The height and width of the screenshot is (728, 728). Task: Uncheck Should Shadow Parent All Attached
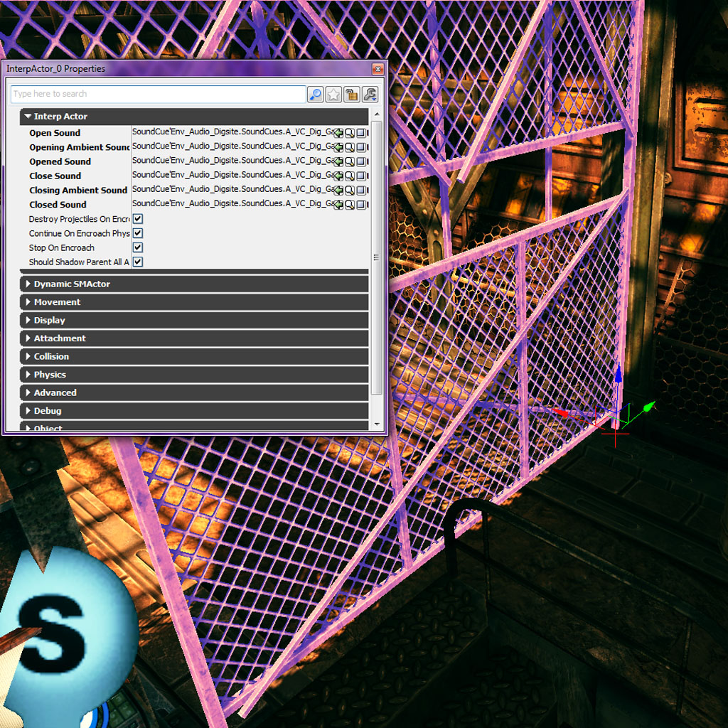138,262
